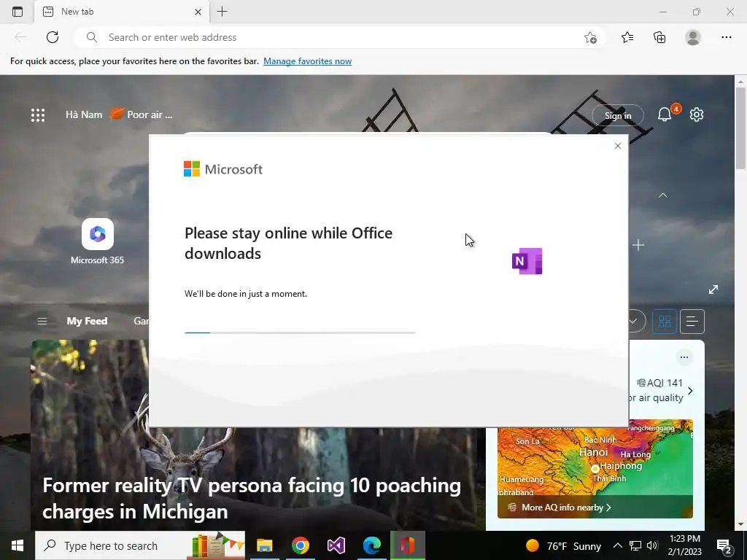Open the profile avatar menu
The image size is (747, 560).
[x=693, y=37]
